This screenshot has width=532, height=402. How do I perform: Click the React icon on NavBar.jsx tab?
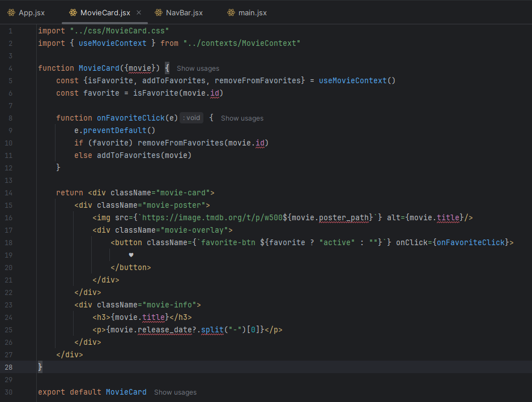click(x=158, y=12)
